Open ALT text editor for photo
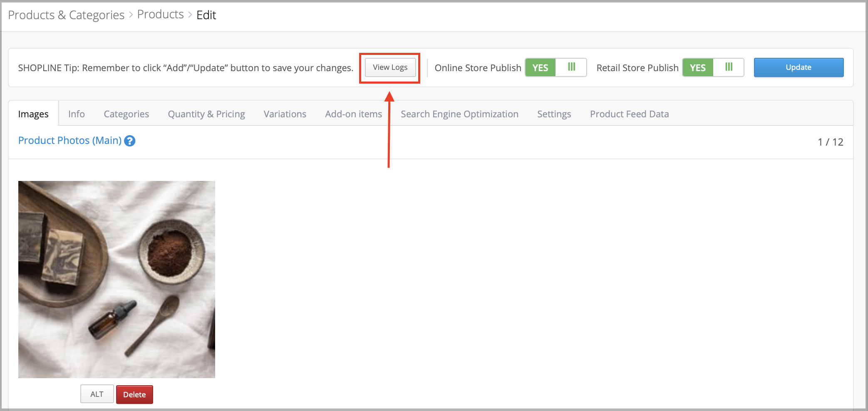Image resolution: width=868 pixels, height=411 pixels. (97, 394)
